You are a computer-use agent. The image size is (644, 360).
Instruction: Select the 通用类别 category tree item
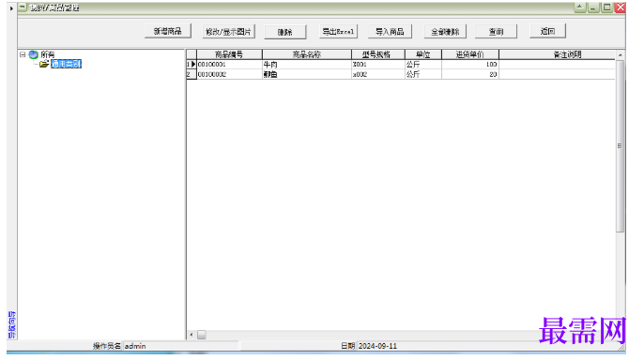coord(66,64)
